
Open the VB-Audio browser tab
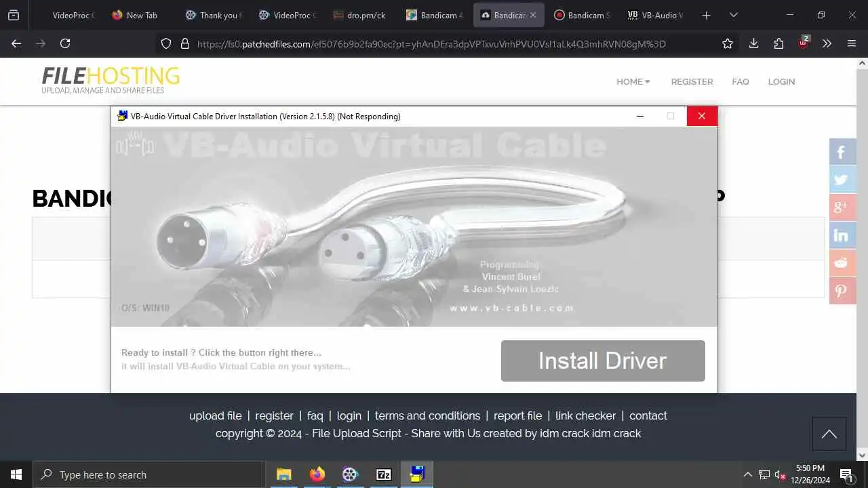[x=655, y=15]
